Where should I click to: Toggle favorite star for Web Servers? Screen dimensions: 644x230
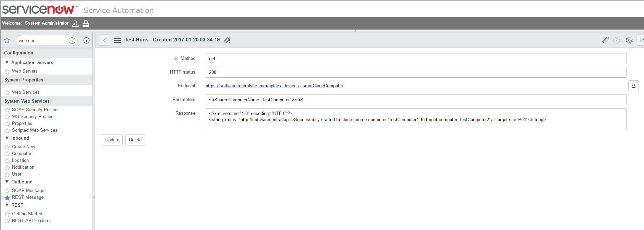(7, 71)
